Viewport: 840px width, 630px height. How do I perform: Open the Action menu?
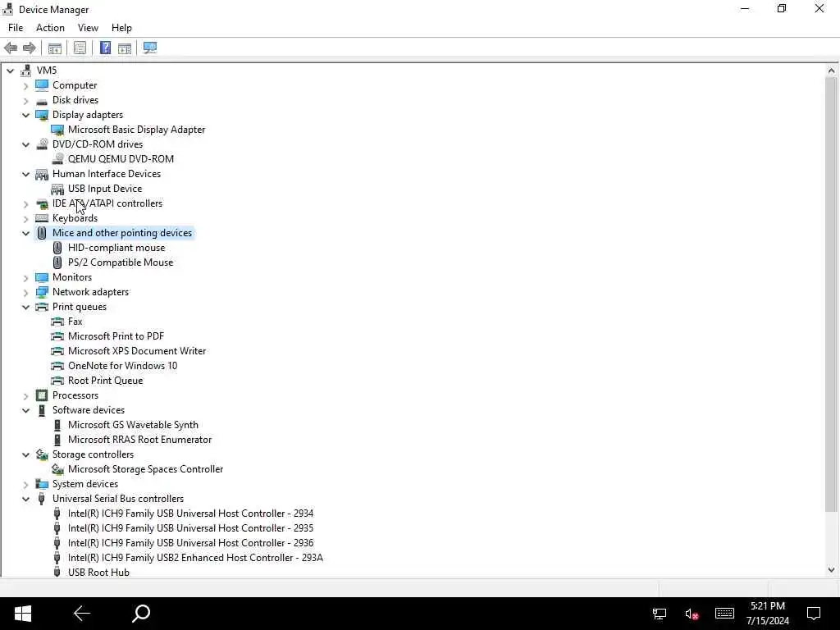pos(50,28)
